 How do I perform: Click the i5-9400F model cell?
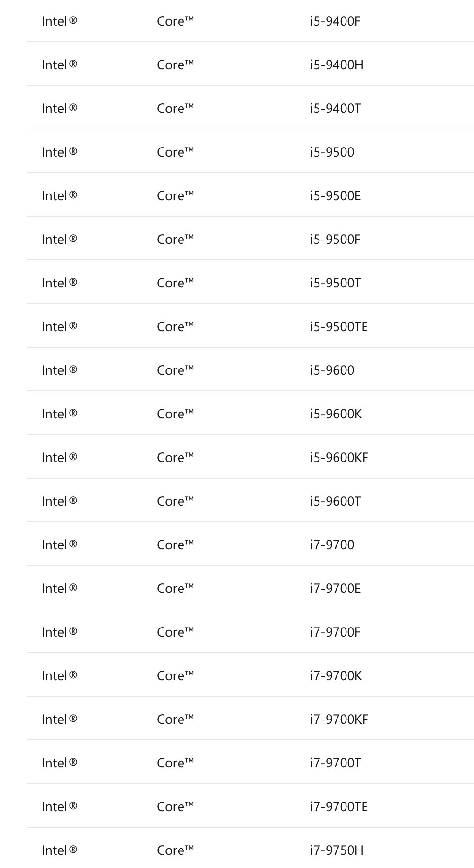[x=335, y=21]
